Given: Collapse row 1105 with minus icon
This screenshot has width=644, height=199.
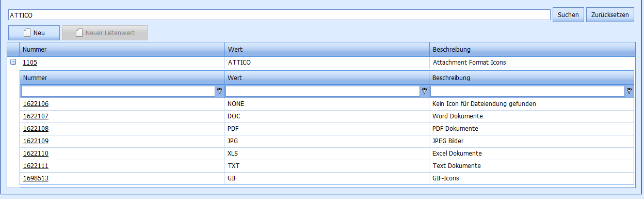Looking at the screenshot, I should pyautogui.click(x=13, y=62).
